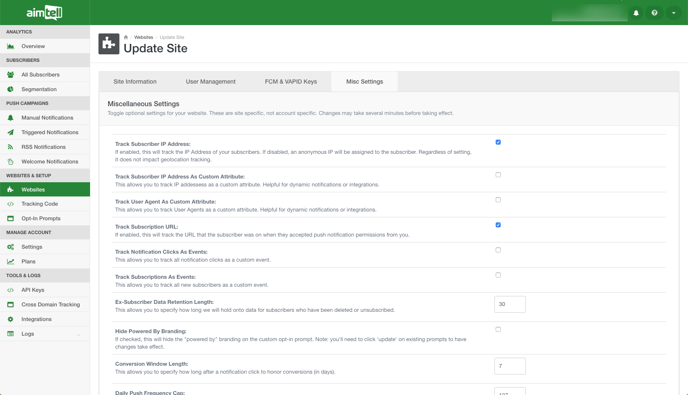Enable Track Notification Clicks As Events
Image resolution: width=688 pixels, height=395 pixels.
[x=498, y=250]
